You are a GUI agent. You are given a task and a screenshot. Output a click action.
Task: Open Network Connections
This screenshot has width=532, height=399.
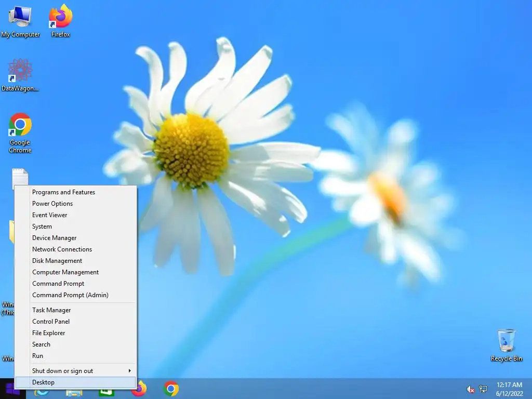click(x=76, y=249)
